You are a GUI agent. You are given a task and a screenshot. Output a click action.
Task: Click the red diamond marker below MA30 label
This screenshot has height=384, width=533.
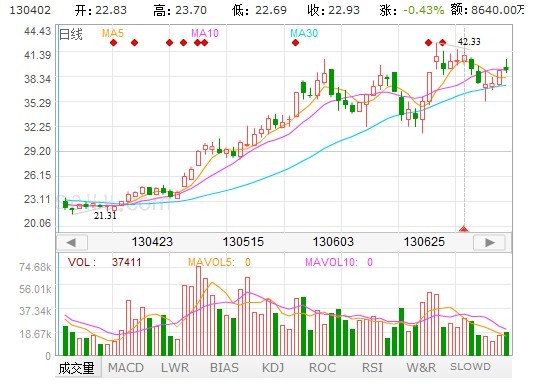point(295,43)
